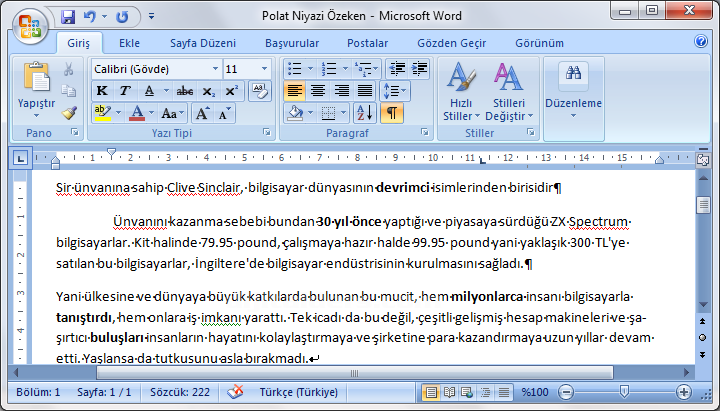The height and width of the screenshot is (411, 720).
Task: Open borders dropdown arrow
Action: coord(343,113)
